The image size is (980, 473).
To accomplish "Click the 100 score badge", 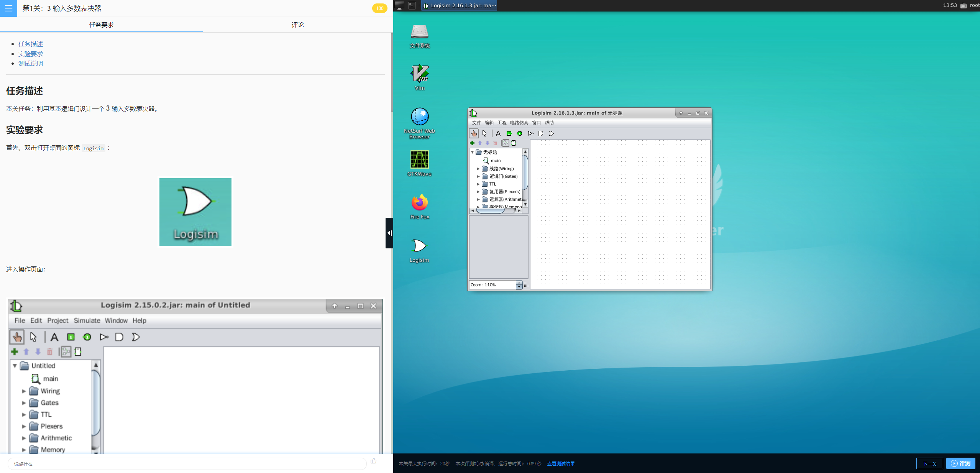I will click(379, 8).
